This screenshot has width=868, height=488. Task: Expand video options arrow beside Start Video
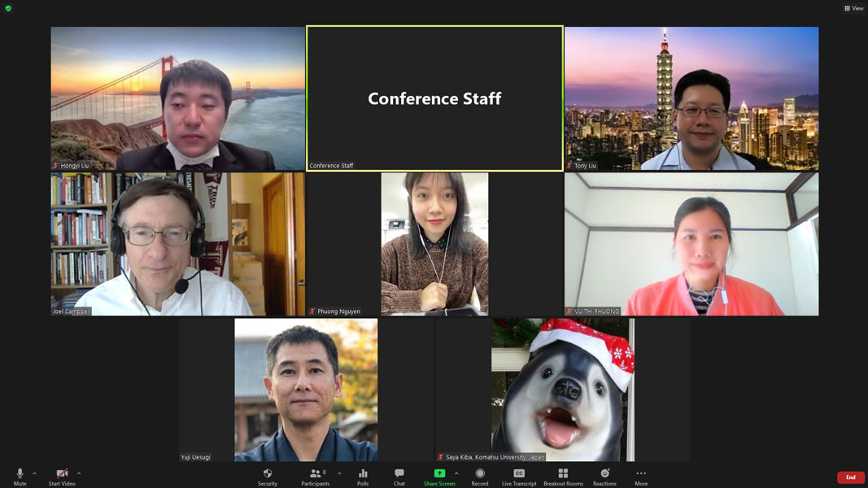pos(79,473)
